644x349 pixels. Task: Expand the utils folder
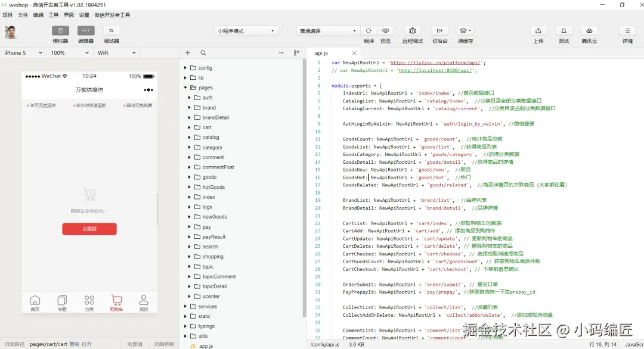pos(185,336)
